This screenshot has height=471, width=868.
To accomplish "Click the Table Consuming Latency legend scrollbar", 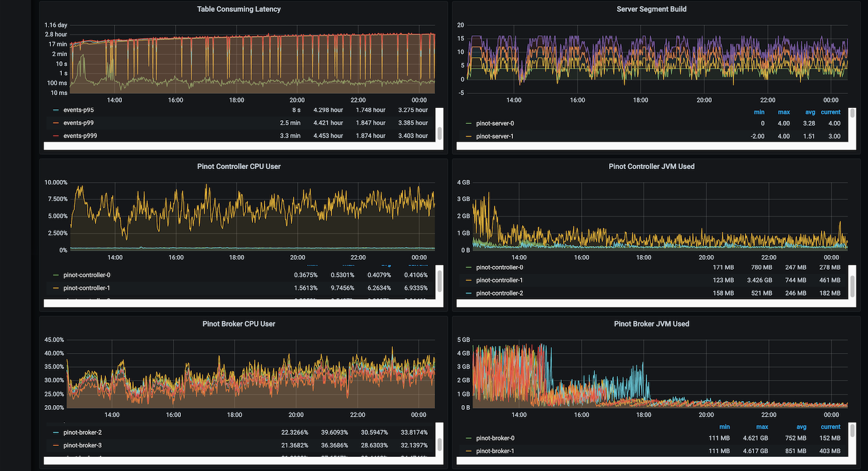I will coord(440,133).
